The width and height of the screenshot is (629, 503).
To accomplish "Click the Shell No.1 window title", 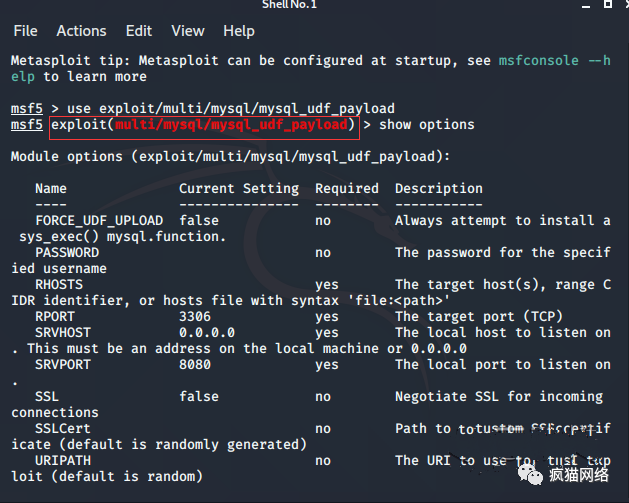I will [x=289, y=5].
